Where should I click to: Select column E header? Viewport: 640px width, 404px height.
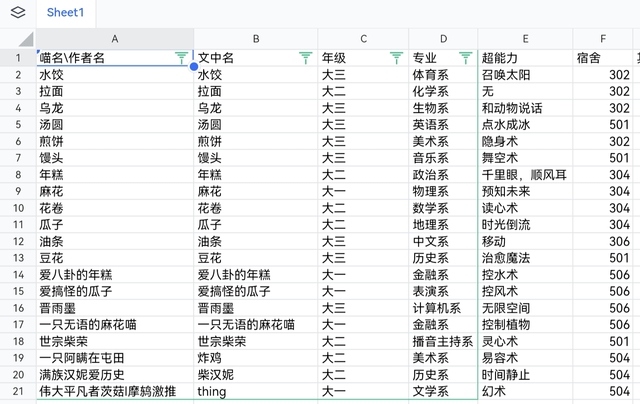tap(525, 39)
